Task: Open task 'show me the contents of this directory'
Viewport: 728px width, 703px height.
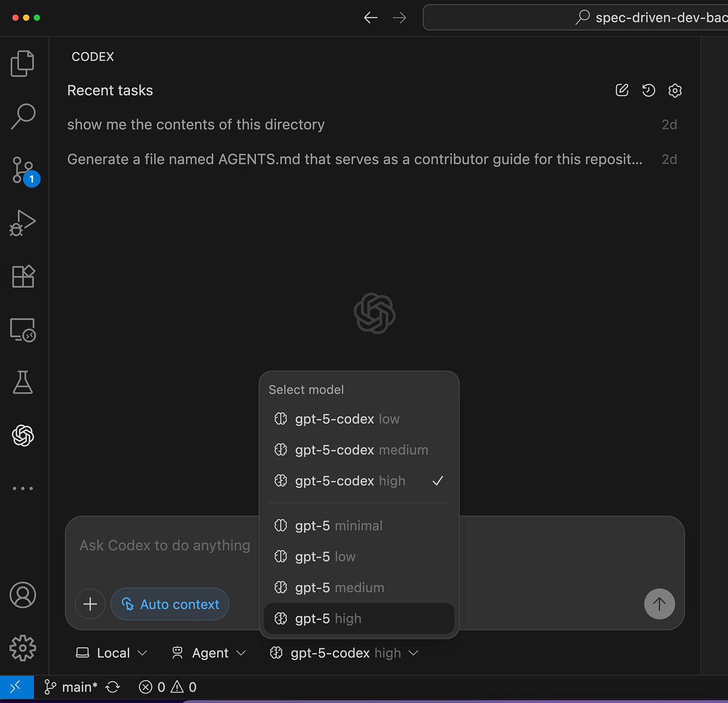Action: coord(372,124)
